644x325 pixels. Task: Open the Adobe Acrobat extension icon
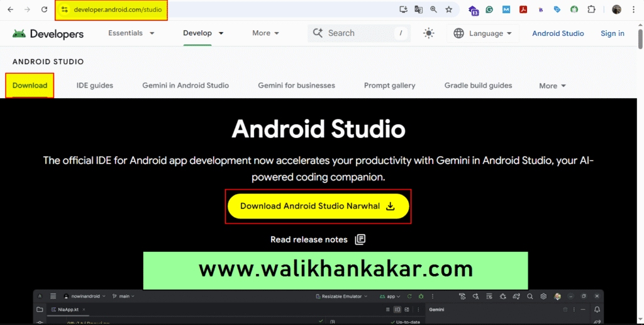pyautogui.click(x=523, y=9)
